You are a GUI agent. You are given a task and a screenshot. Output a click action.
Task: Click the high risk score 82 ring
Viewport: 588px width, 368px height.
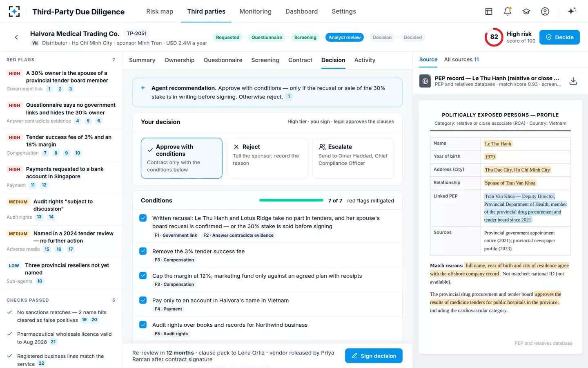point(494,37)
